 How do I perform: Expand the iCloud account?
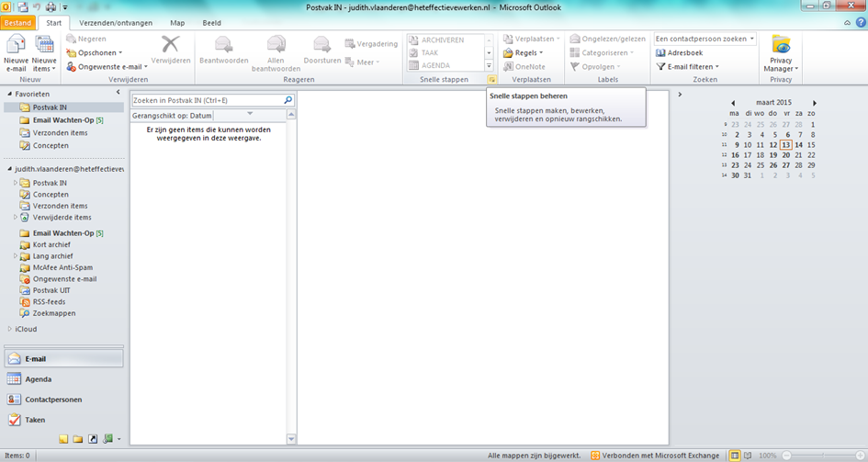(9, 329)
